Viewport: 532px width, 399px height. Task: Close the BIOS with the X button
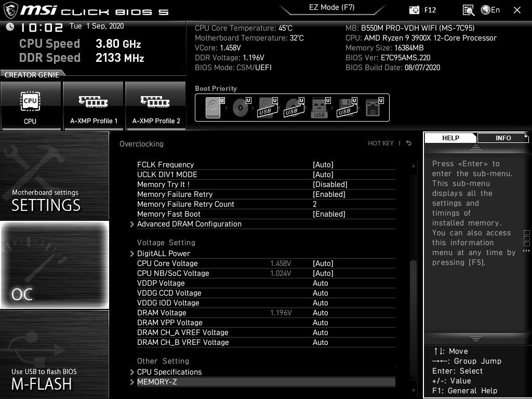[517, 10]
